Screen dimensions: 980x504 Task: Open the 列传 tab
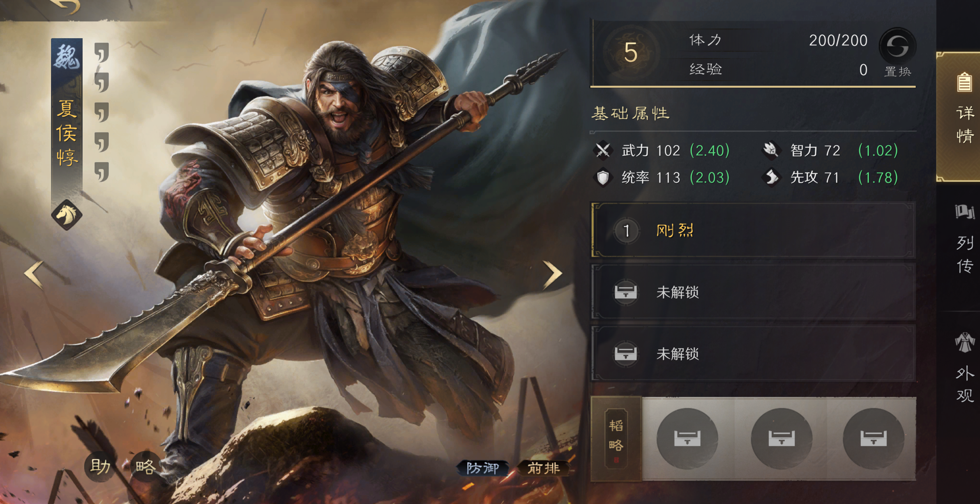964,239
